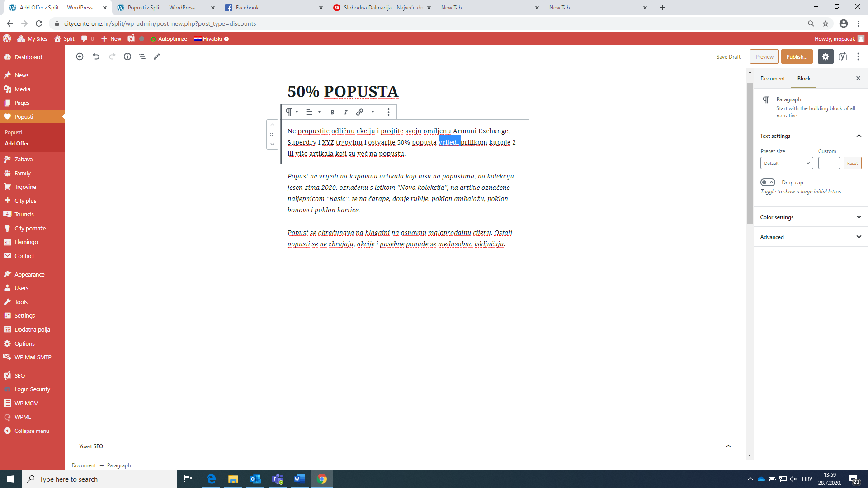
Task: Open Appearance menu
Action: pos(33,274)
